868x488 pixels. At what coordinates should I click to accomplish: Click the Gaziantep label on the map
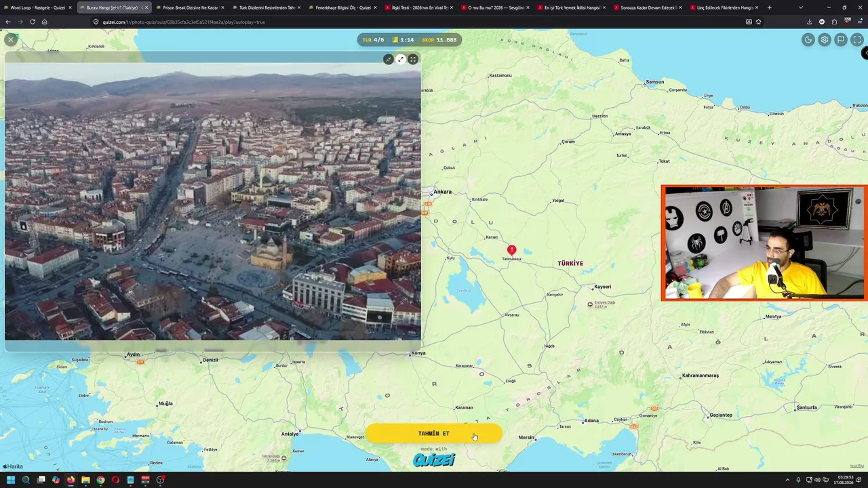721,415
